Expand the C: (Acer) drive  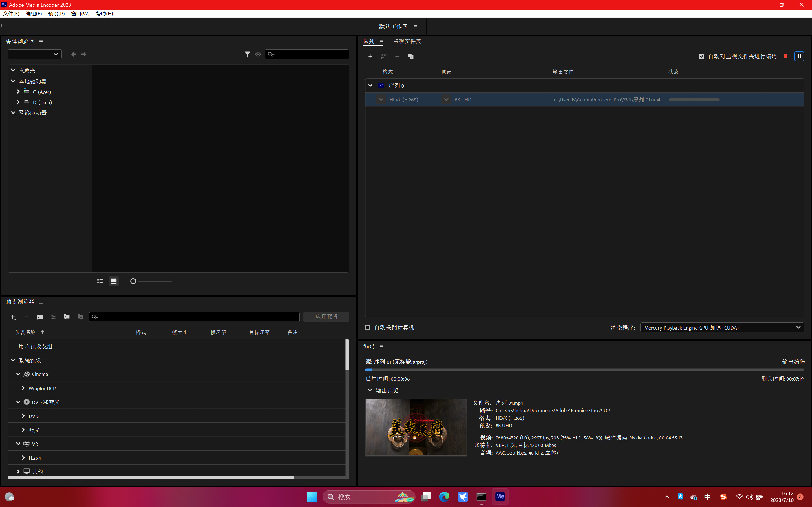coord(18,92)
